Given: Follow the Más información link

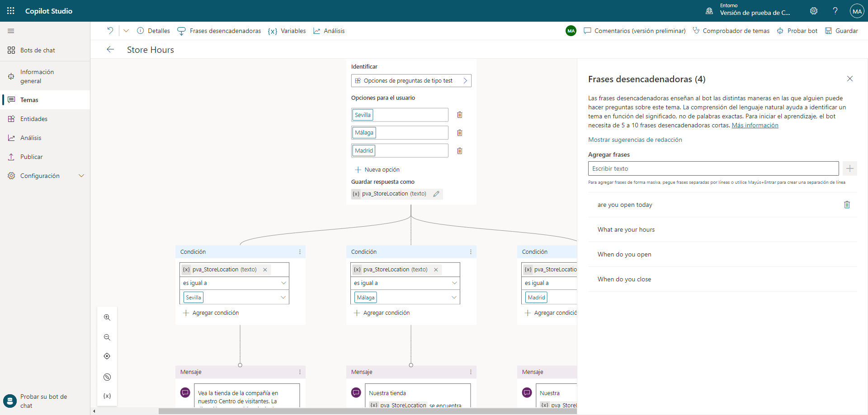Looking at the screenshot, I should [755, 125].
